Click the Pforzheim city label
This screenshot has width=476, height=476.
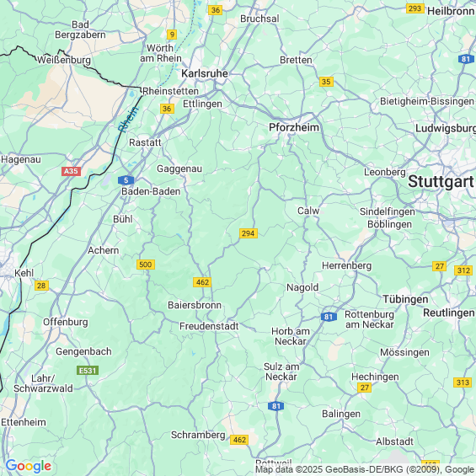pos(294,127)
